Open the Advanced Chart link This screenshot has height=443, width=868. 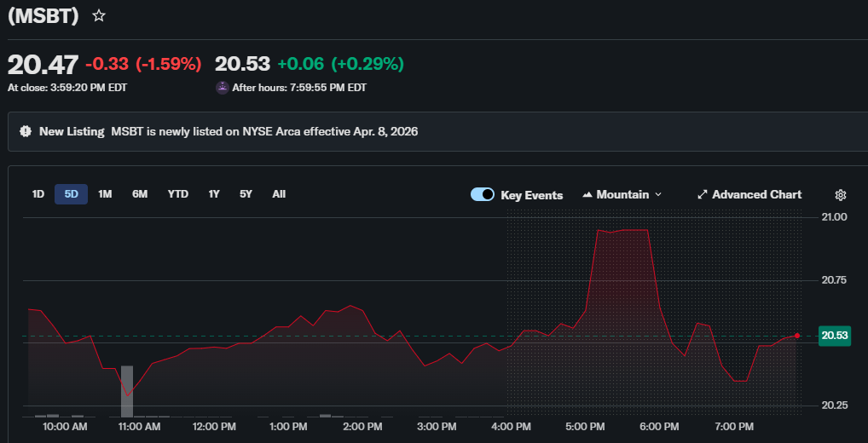click(756, 195)
